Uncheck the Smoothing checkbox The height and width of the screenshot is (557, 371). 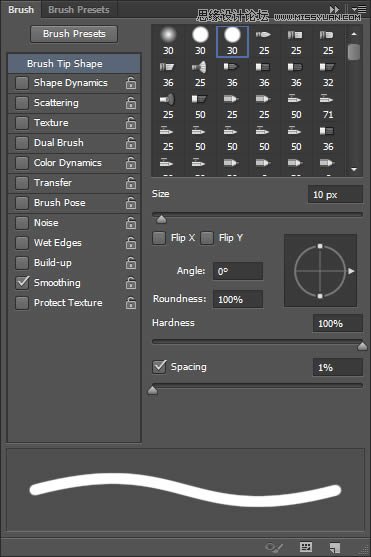pos(22,283)
